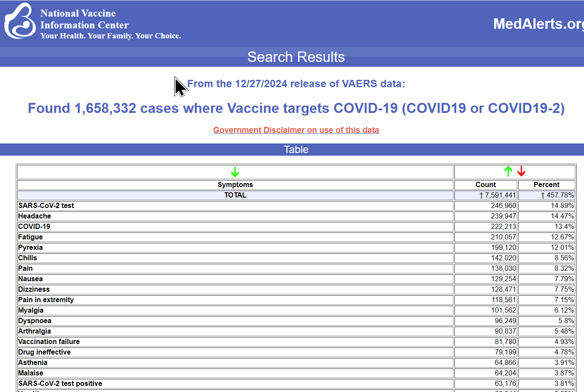Viewport: 584px width, 392px height.
Task: Click the TOTAL row label
Action: coord(235,195)
